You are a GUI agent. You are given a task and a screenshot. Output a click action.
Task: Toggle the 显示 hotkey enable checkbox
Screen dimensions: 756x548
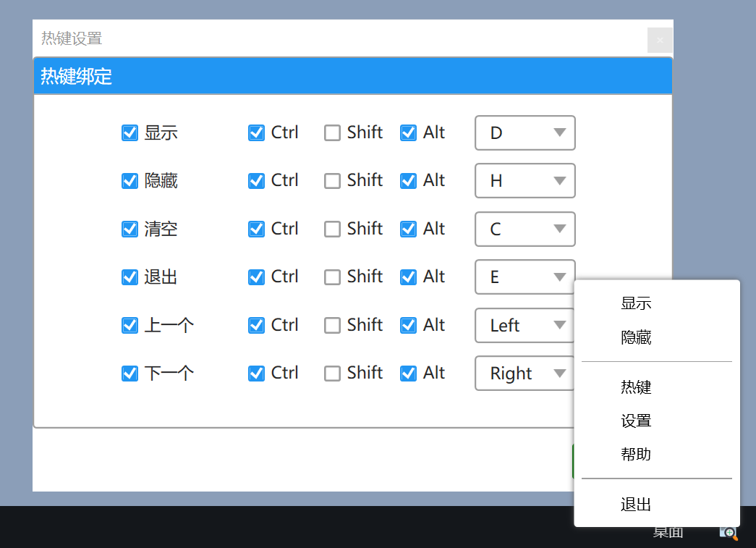pyautogui.click(x=130, y=133)
